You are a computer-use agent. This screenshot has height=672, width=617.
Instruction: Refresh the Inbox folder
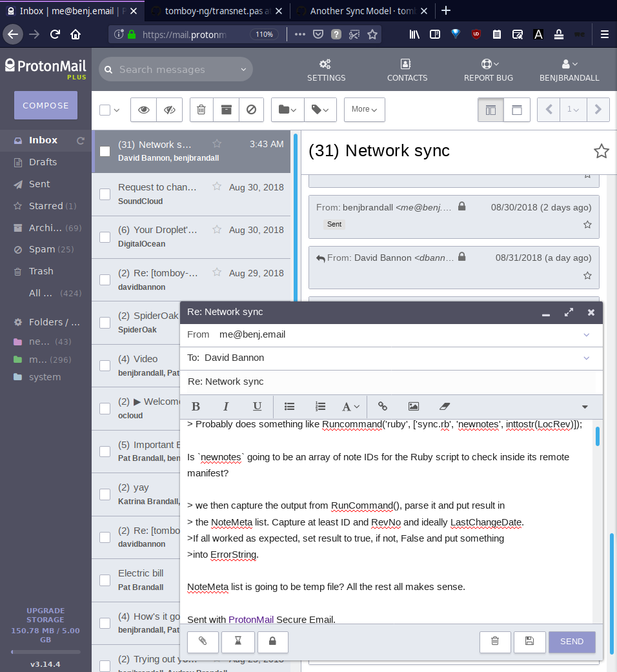pos(81,141)
